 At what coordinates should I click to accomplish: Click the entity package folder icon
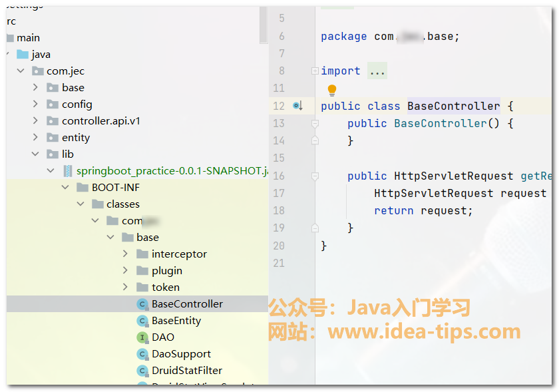click(x=53, y=137)
